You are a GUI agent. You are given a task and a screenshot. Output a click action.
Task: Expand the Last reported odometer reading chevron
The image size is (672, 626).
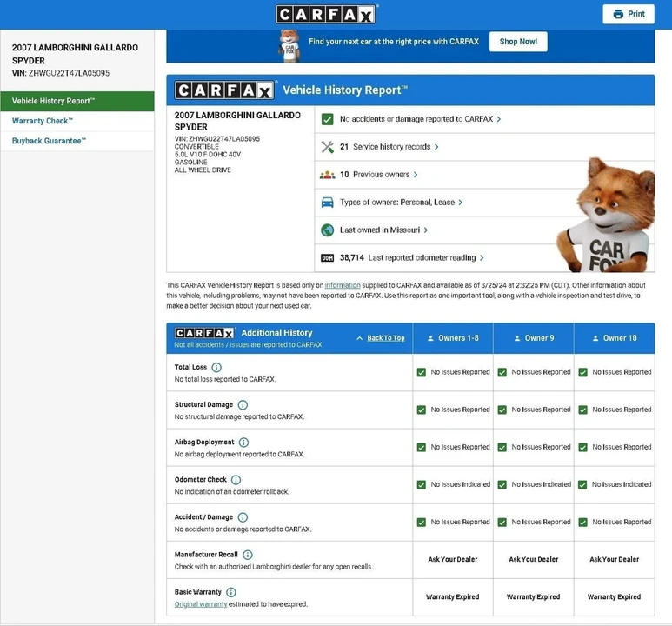click(482, 257)
